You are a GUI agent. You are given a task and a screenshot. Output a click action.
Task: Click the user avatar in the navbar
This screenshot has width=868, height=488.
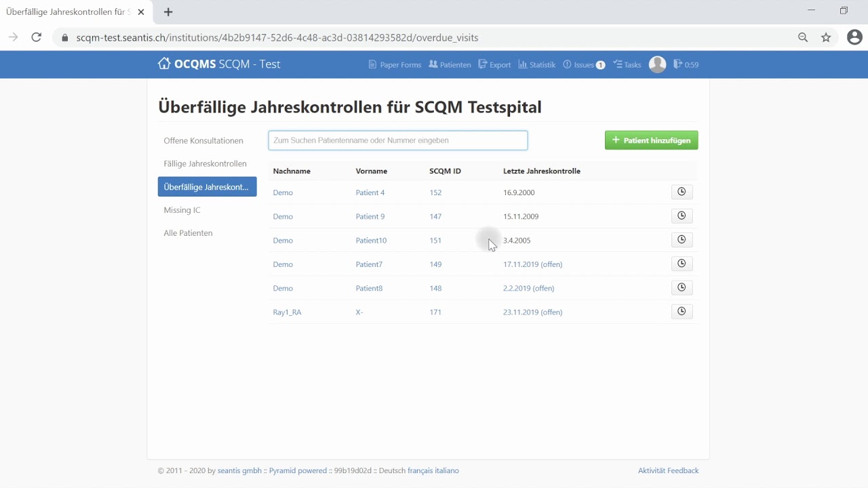pyautogui.click(x=657, y=64)
